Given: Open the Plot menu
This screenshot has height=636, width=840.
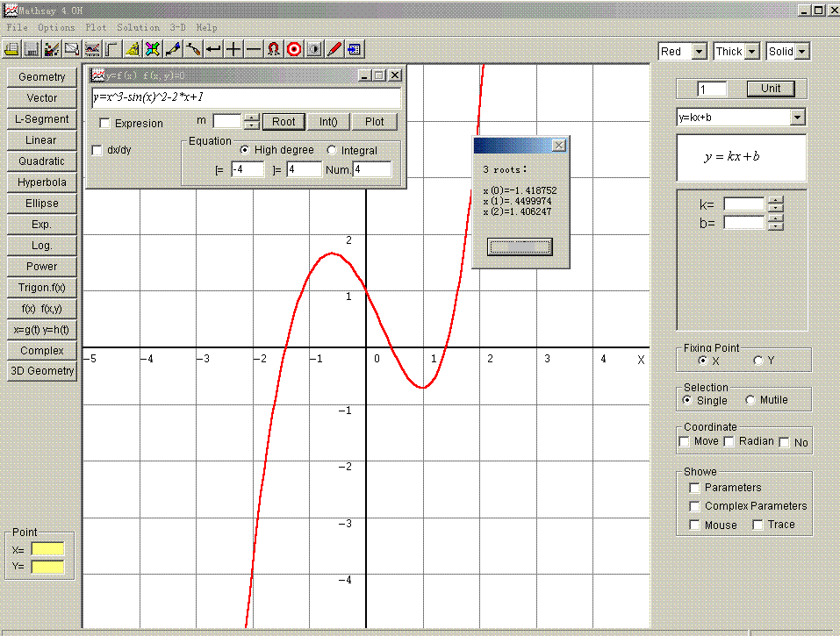Looking at the screenshot, I should (96, 28).
